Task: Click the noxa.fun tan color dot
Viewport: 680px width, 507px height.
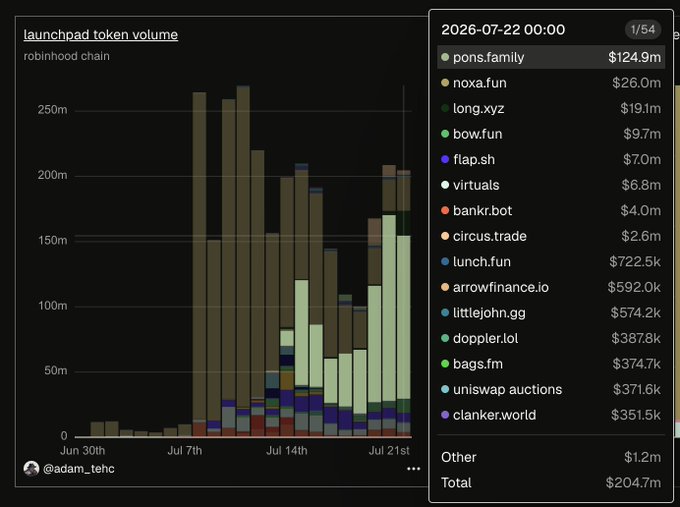Action: (445, 83)
